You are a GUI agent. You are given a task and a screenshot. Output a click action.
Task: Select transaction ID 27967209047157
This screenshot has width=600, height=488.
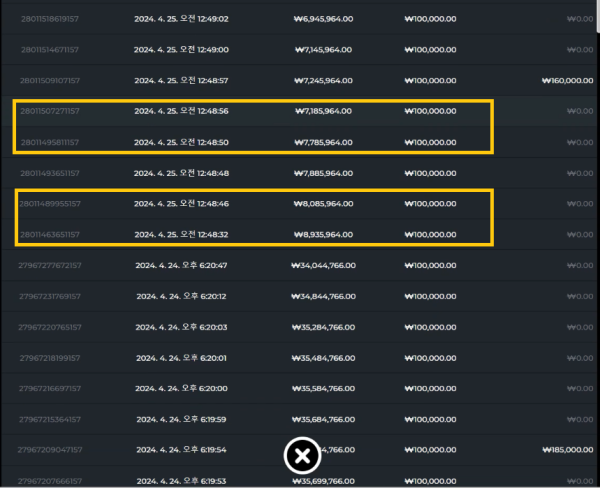[50, 450]
